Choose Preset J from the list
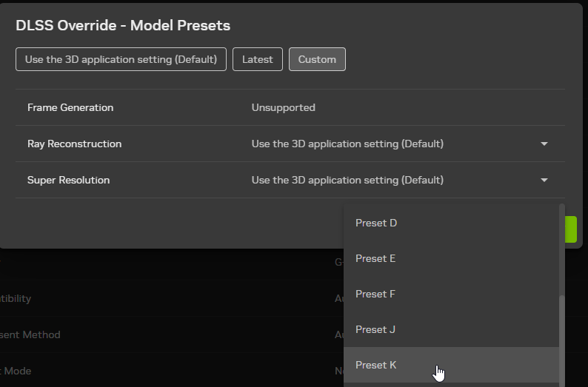 coord(451,330)
